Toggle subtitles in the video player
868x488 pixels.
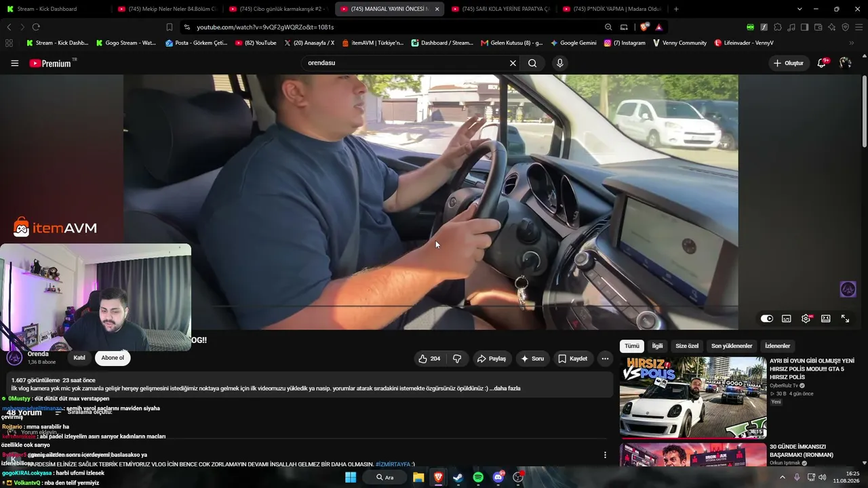tap(787, 319)
